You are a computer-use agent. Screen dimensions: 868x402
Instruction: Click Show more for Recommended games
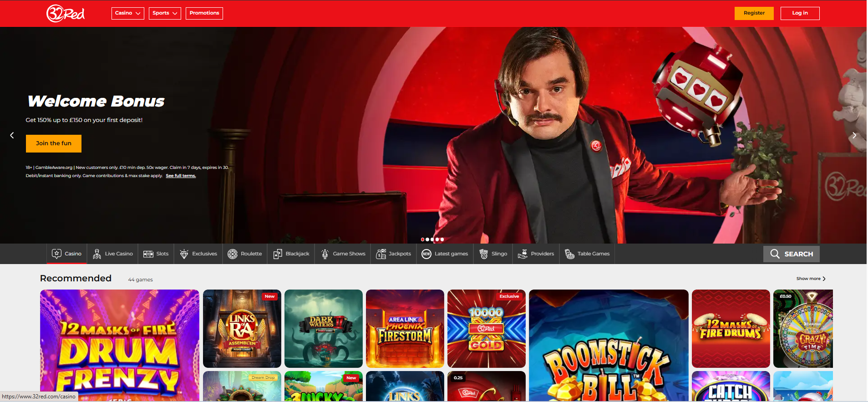808,279
